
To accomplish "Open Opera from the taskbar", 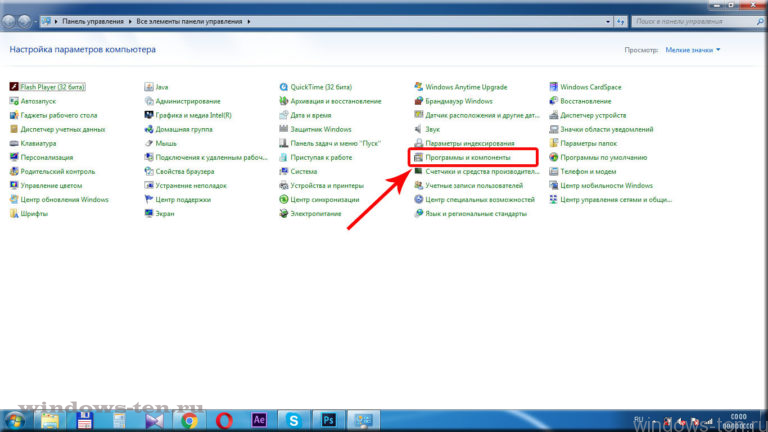I will click(224, 420).
